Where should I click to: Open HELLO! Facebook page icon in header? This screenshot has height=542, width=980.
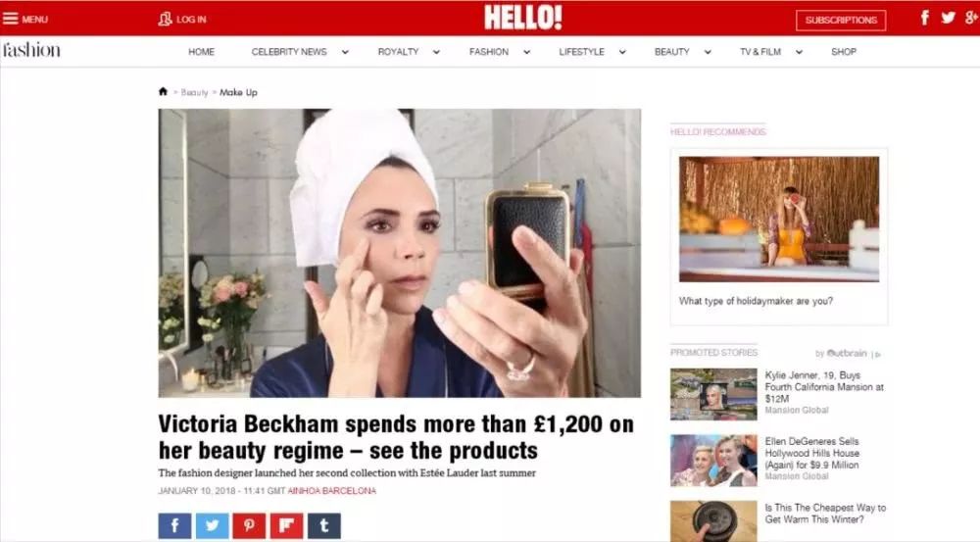(x=924, y=18)
